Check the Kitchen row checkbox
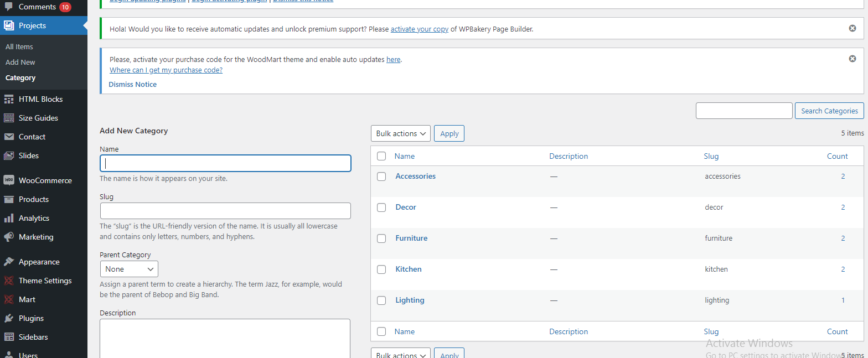The width and height of the screenshot is (868, 358). coord(381,269)
